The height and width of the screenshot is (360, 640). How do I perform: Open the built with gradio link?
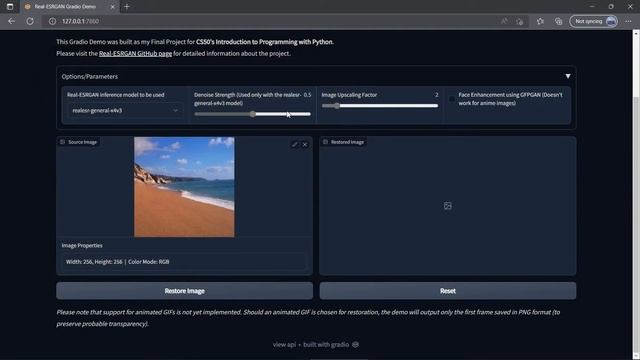331,344
